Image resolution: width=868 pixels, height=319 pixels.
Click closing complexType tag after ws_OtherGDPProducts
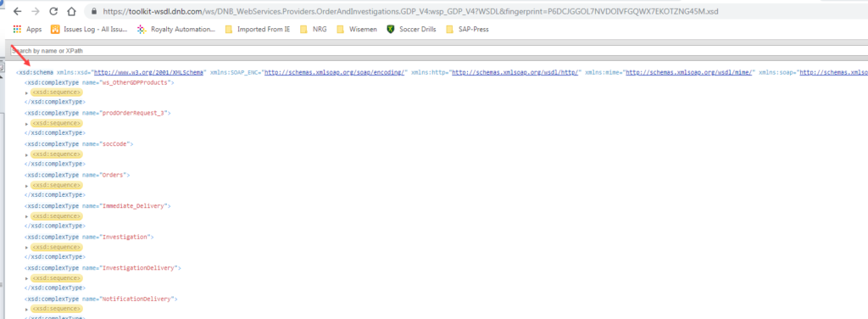point(54,102)
